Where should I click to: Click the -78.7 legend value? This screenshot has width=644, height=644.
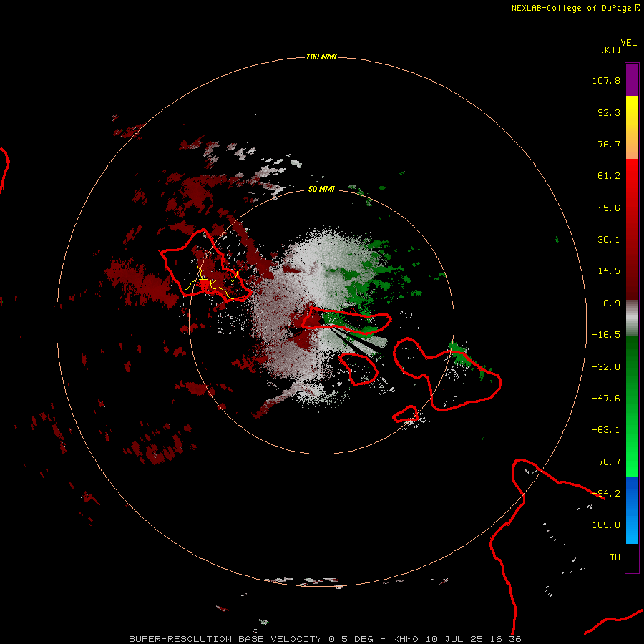point(606,462)
